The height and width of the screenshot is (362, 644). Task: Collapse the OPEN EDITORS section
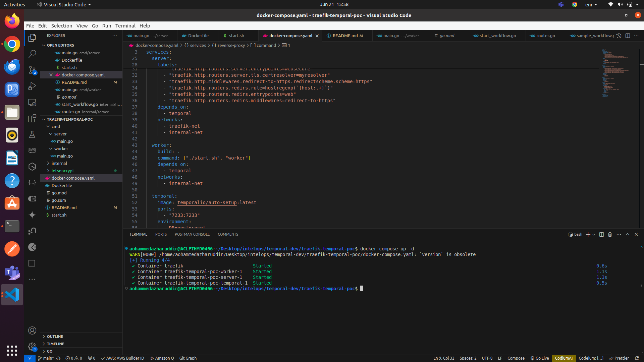(60, 45)
